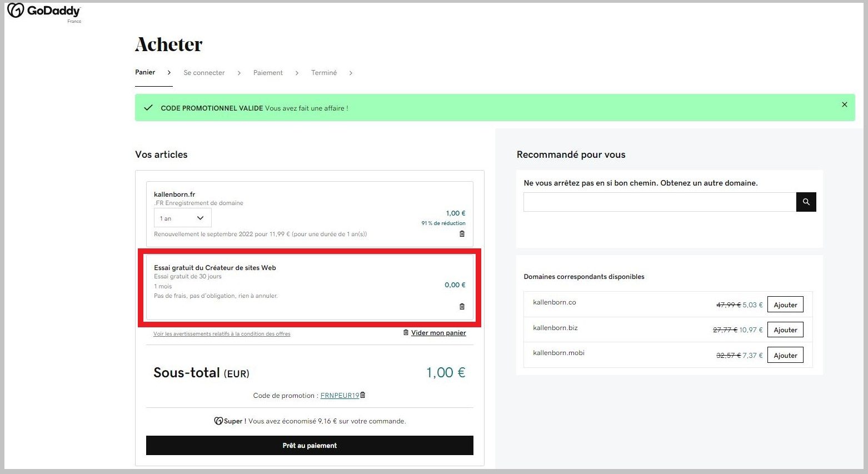Go to Terminé step
The width and height of the screenshot is (868, 474).
(x=324, y=73)
